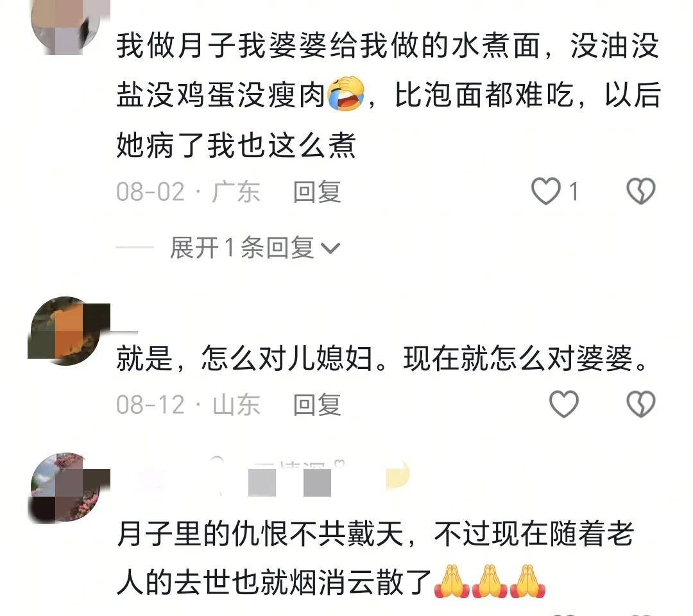Open third commenter's flower avatar
The image size is (693, 616).
[66, 487]
